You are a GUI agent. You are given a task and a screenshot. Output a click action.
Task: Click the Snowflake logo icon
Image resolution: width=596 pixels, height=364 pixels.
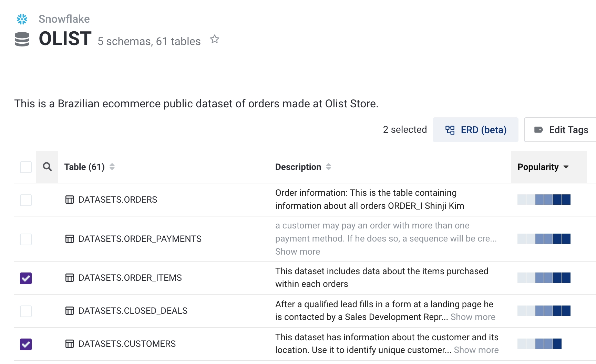coord(22,19)
